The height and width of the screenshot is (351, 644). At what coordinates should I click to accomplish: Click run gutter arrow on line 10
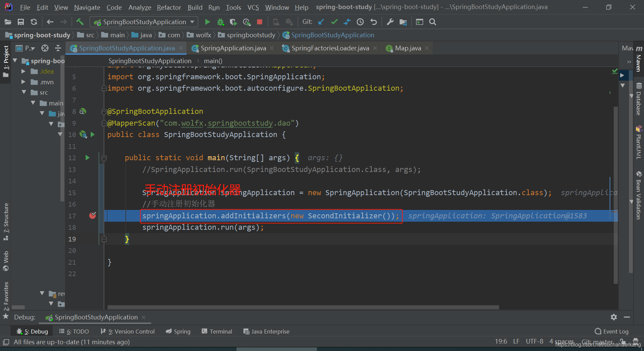click(93, 134)
